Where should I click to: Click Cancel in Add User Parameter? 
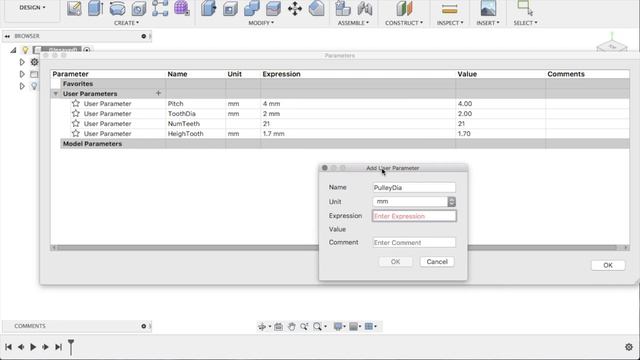click(437, 262)
